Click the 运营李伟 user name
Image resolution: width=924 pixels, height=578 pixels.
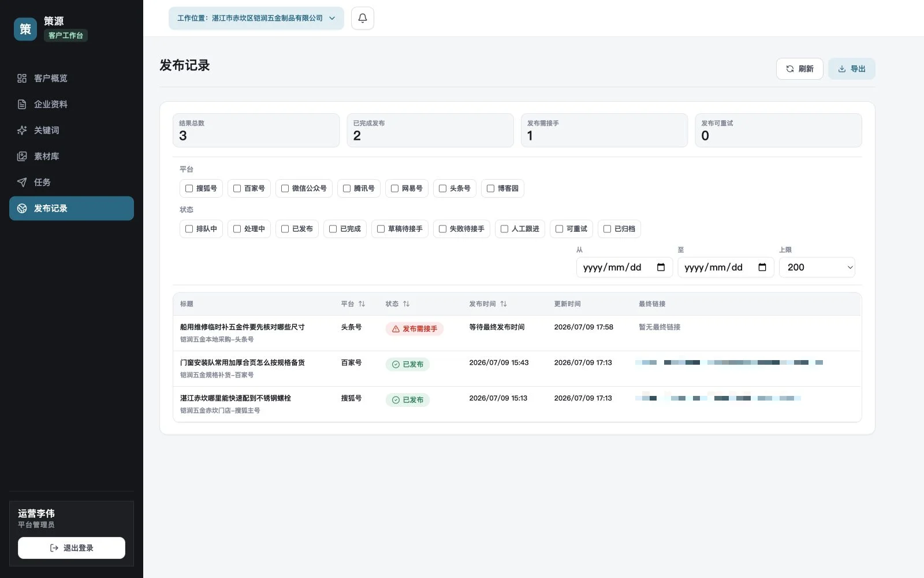tap(36, 513)
